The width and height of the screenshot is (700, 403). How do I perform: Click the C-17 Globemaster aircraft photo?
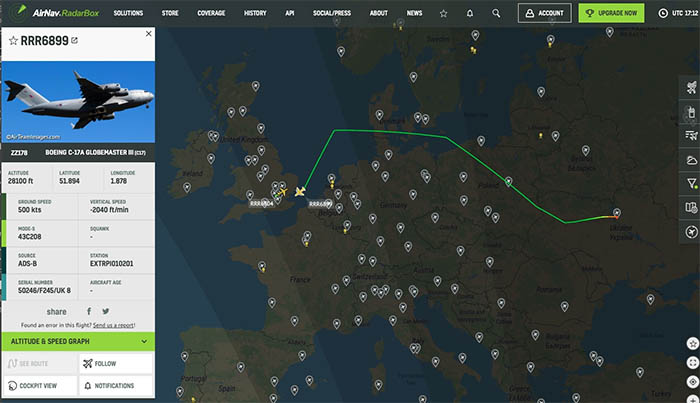79,102
